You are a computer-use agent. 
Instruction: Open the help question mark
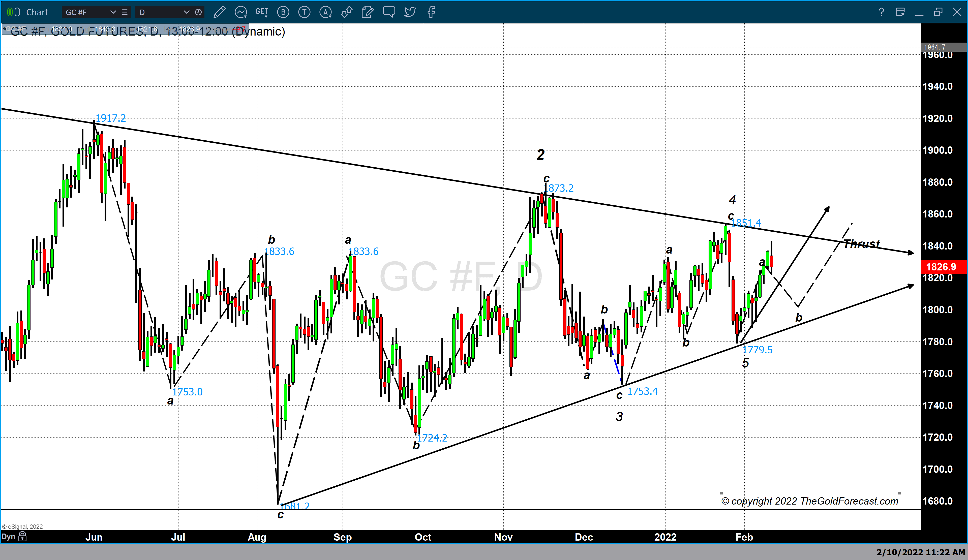(882, 12)
